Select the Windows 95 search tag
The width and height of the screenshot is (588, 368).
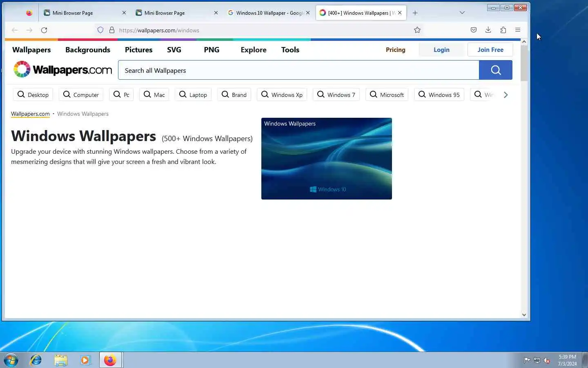(x=439, y=94)
